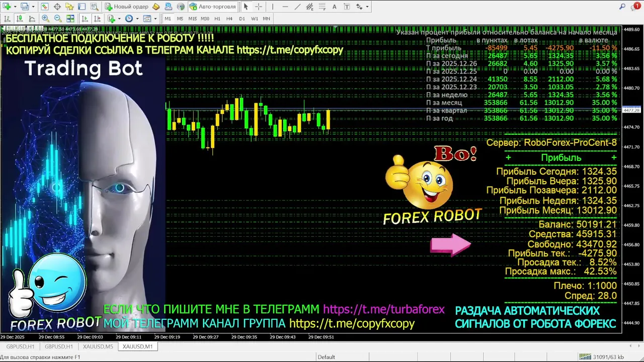
Task: Select the Crosshair tool
Action: pyautogui.click(x=259, y=7)
